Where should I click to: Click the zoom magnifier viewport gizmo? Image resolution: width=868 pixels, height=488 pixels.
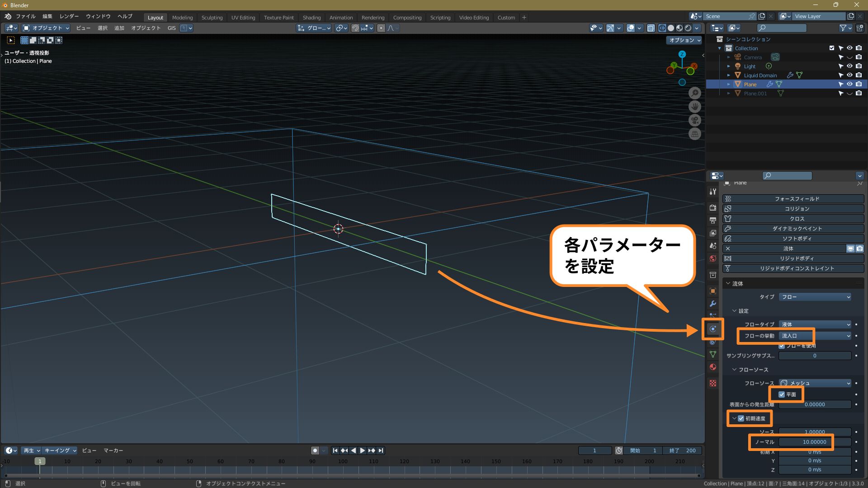tap(695, 93)
